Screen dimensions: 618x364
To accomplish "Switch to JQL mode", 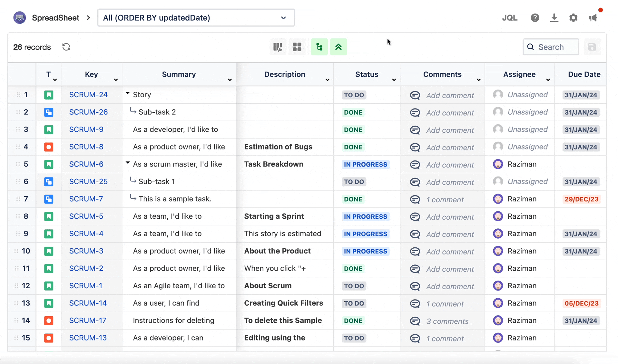I will (510, 18).
